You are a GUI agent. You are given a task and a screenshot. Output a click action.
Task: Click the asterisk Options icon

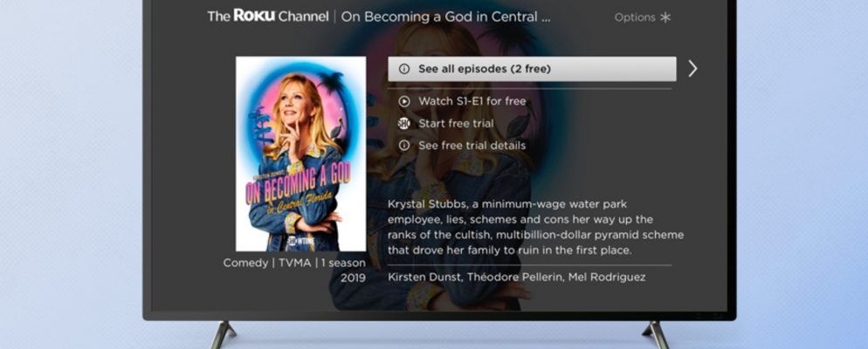[x=665, y=17]
